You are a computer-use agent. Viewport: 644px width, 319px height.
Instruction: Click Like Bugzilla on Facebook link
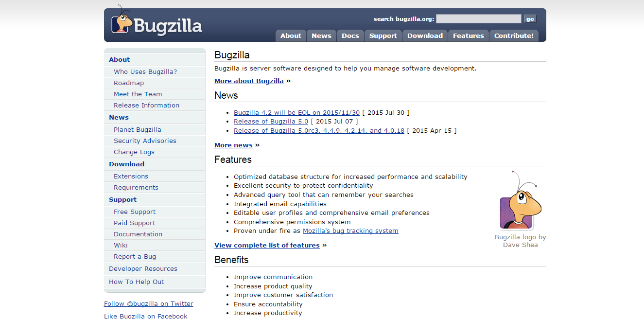pos(146,316)
